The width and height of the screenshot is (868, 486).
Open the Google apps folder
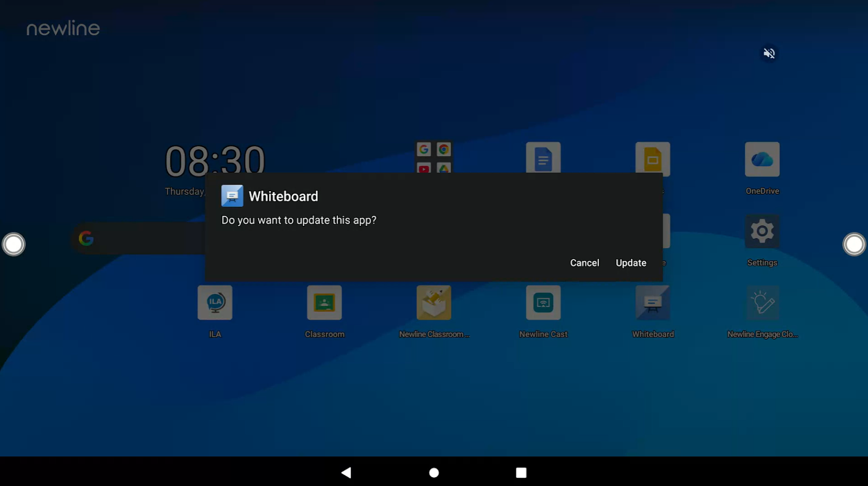(x=434, y=157)
